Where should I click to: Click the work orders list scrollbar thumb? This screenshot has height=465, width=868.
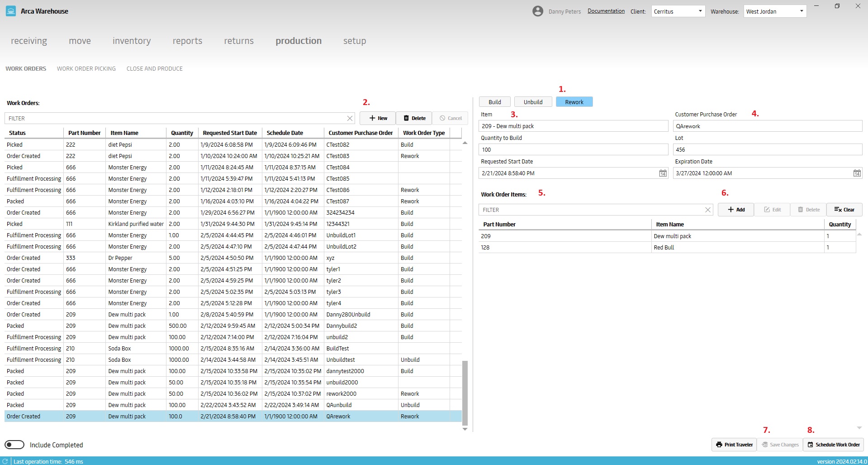(x=465, y=393)
